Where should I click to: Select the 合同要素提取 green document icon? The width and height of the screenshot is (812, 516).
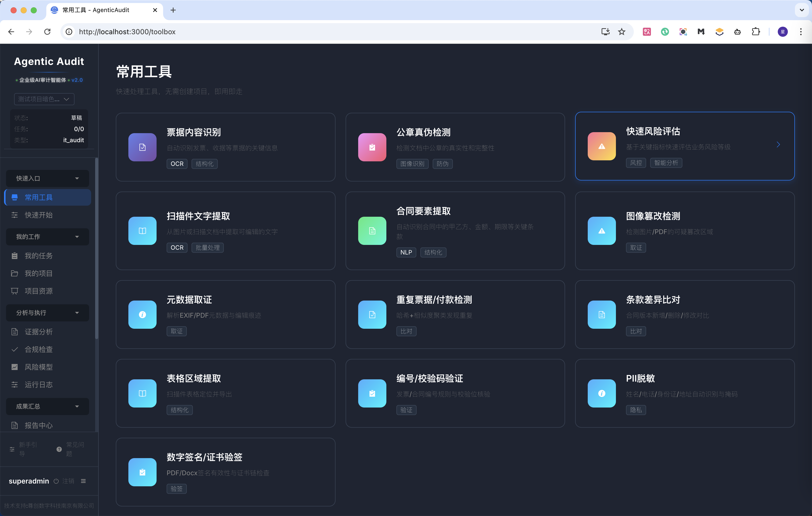(372, 231)
